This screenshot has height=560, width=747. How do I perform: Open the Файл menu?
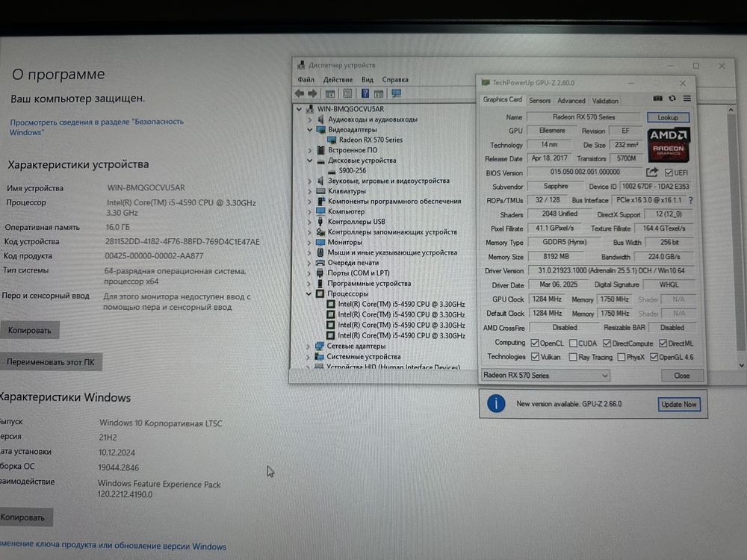(x=306, y=80)
